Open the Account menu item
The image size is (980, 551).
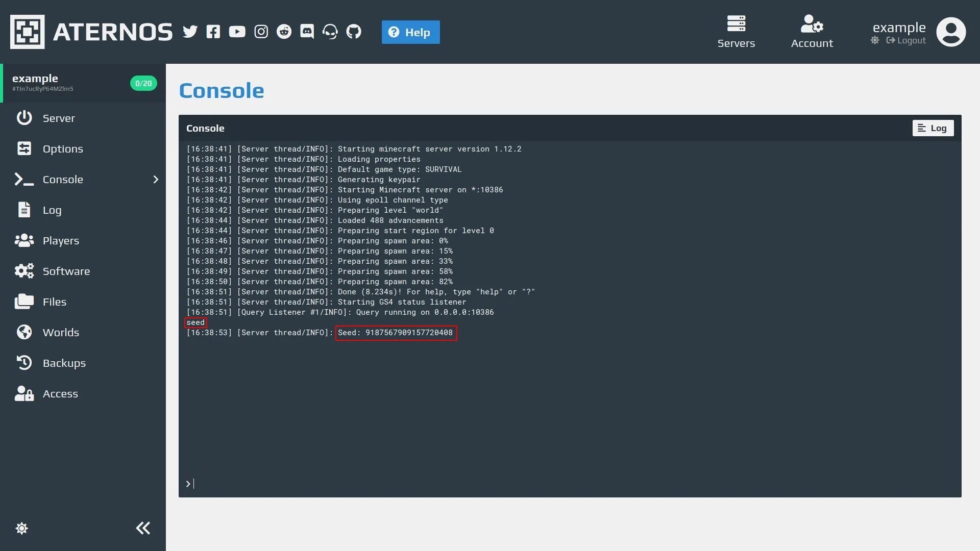pyautogui.click(x=812, y=32)
